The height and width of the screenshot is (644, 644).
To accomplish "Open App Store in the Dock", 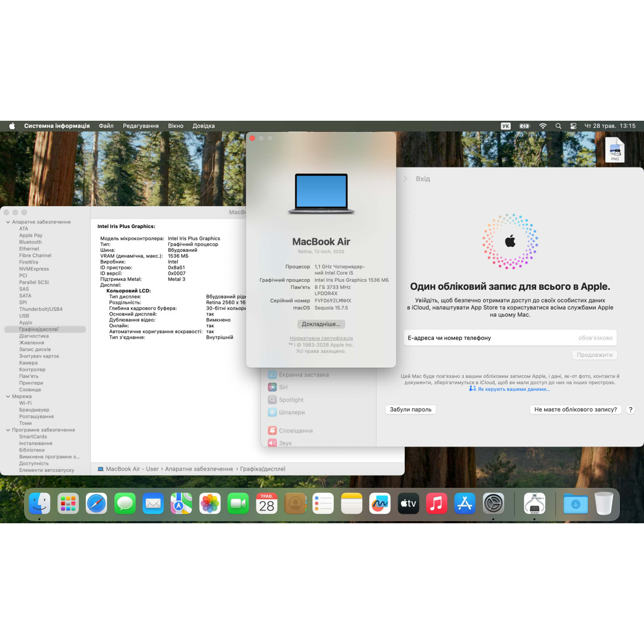I will point(465,503).
